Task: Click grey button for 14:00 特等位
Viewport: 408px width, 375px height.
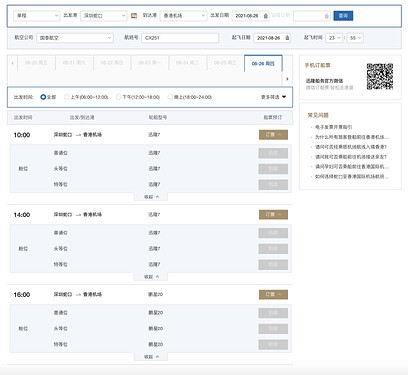Action: pos(273,264)
